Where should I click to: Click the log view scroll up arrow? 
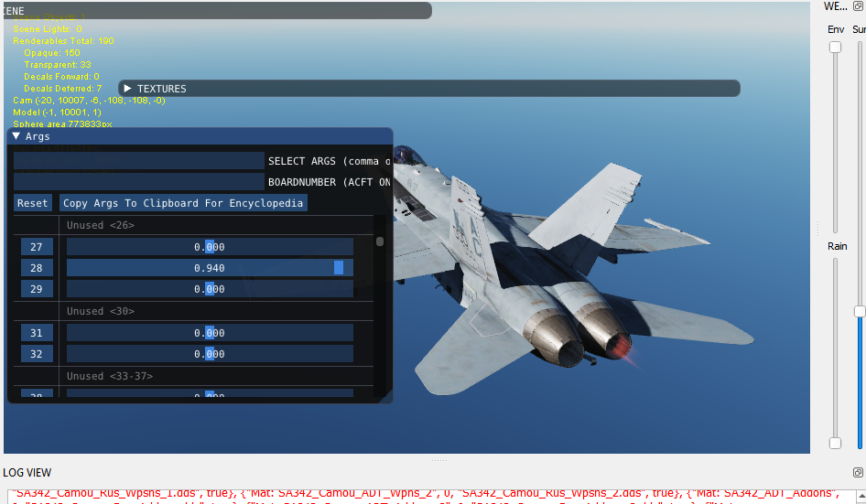pos(861,495)
